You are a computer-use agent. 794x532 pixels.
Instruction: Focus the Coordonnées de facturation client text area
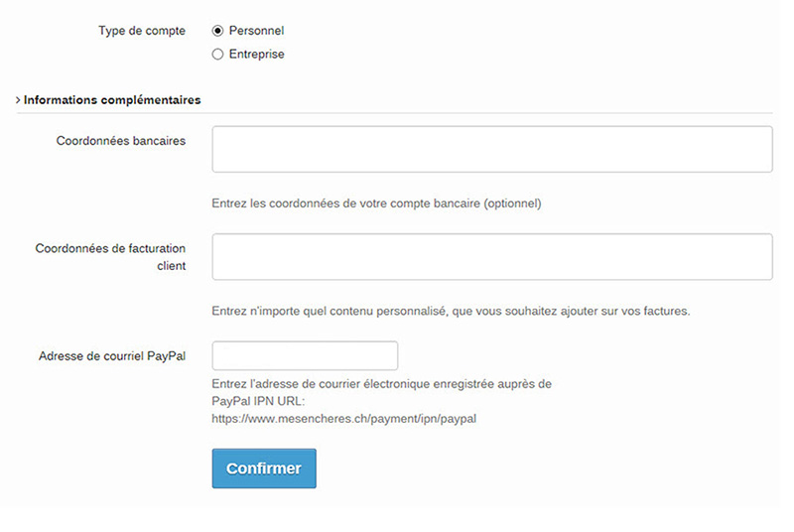(x=491, y=257)
